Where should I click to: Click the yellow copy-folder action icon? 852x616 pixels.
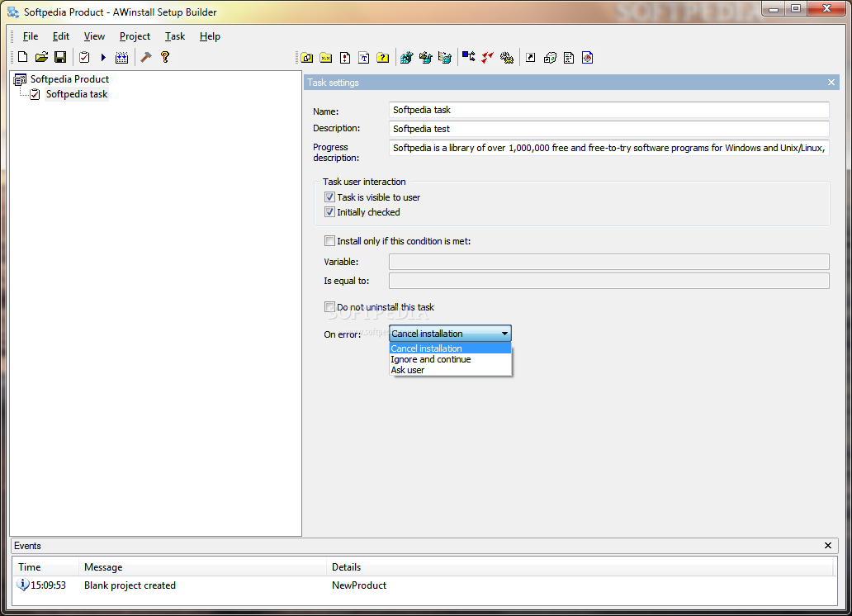pyautogui.click(x=307, y=58)
